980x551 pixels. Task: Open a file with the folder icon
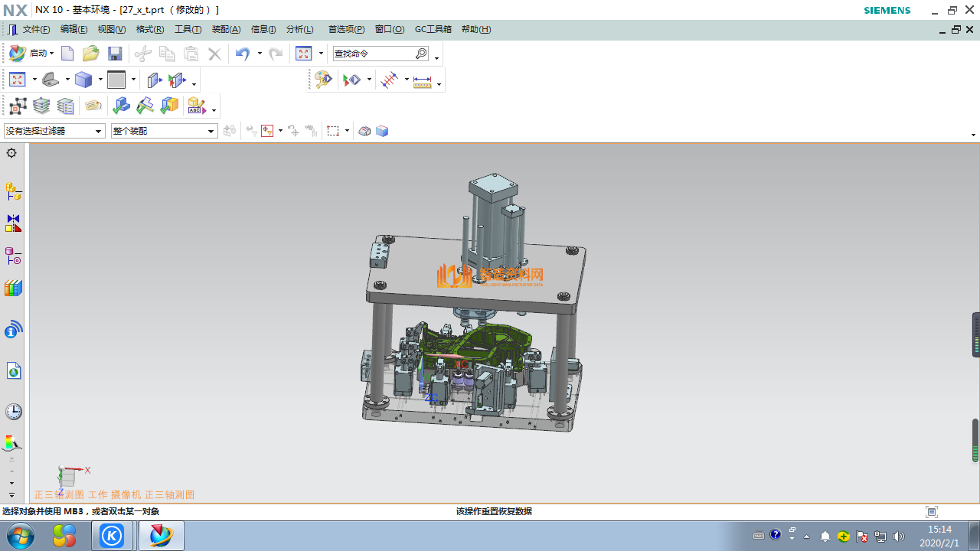click(x=91, y=54)
